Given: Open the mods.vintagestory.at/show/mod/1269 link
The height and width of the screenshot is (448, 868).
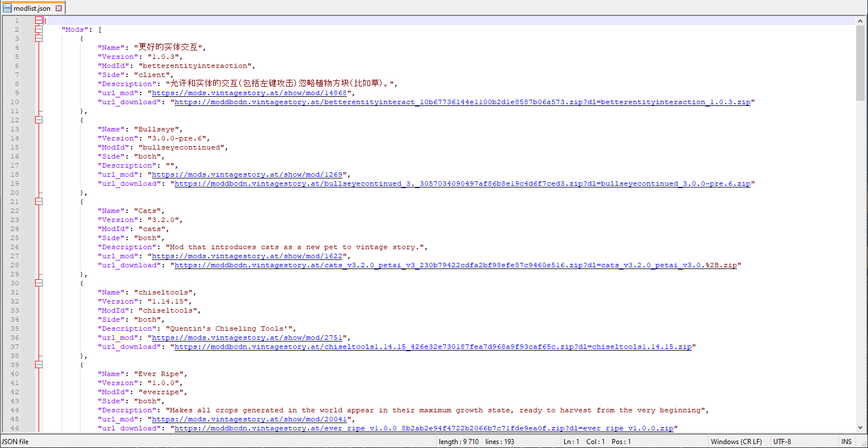Looking at the screenshot, I should (x=247, y=174).
